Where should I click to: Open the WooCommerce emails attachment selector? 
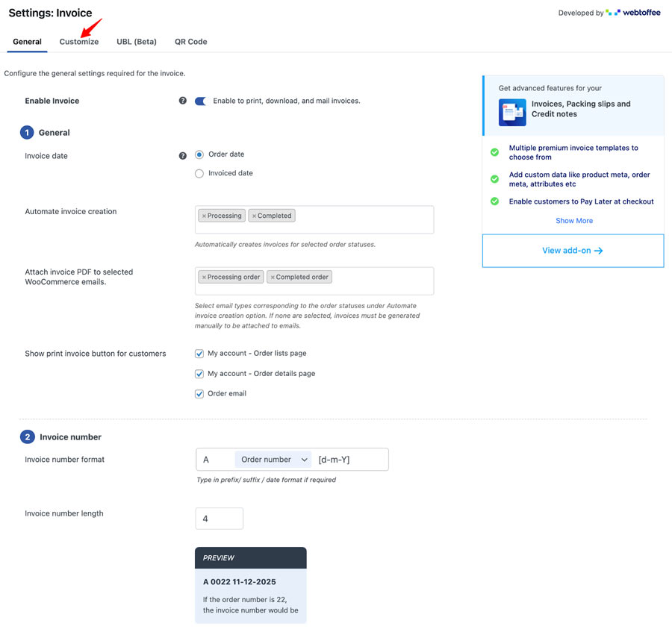381,281
